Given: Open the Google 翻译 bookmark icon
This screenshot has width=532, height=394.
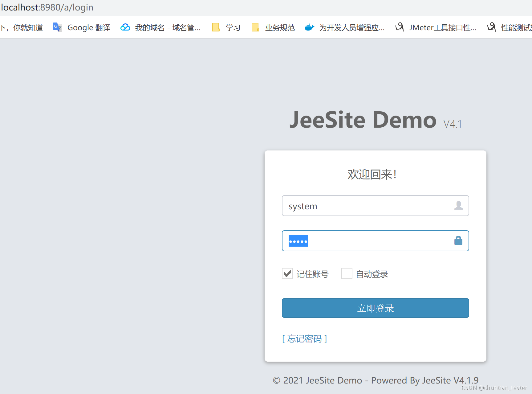Looking at the screenshot, I should (x=57, y=27).
